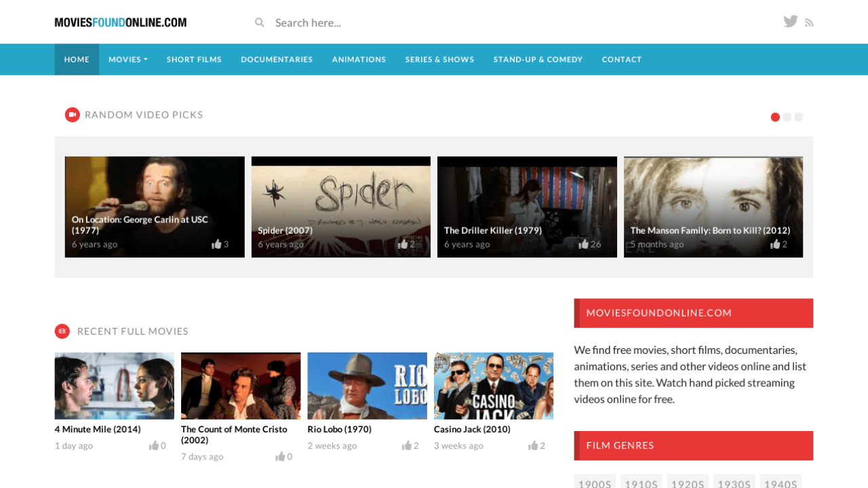Open the 4 Minute Mile poster image
The width and height of the screenshot is (868, 488).
click(115, 386)
